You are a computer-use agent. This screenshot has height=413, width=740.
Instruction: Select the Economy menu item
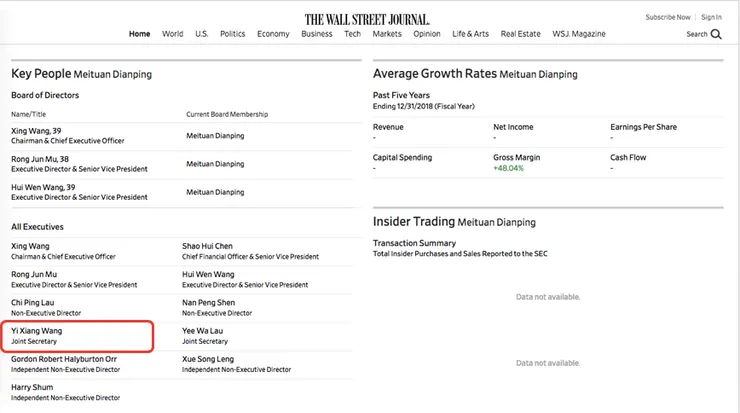point(273,34)
